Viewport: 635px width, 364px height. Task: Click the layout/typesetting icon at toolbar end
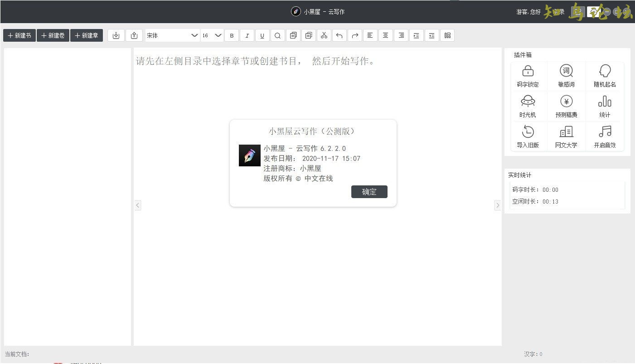click(447, 35)
